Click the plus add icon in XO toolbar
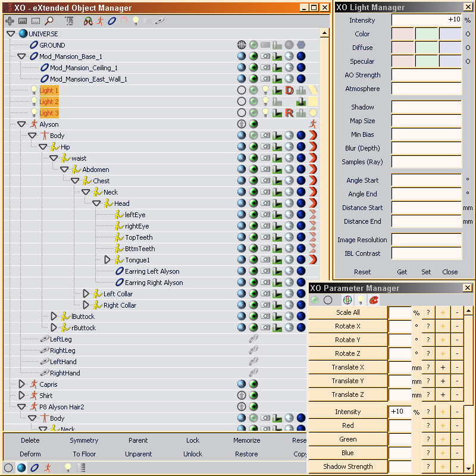The height and width of the screenshot is (476, 476). [x=10, y=21]
